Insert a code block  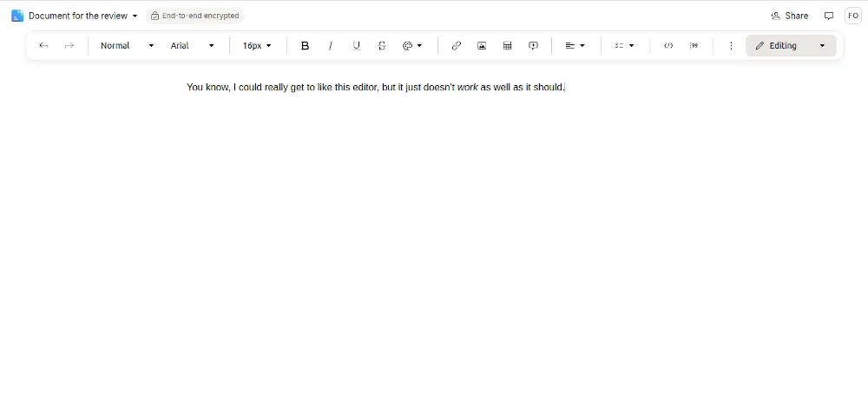[668, 46]
